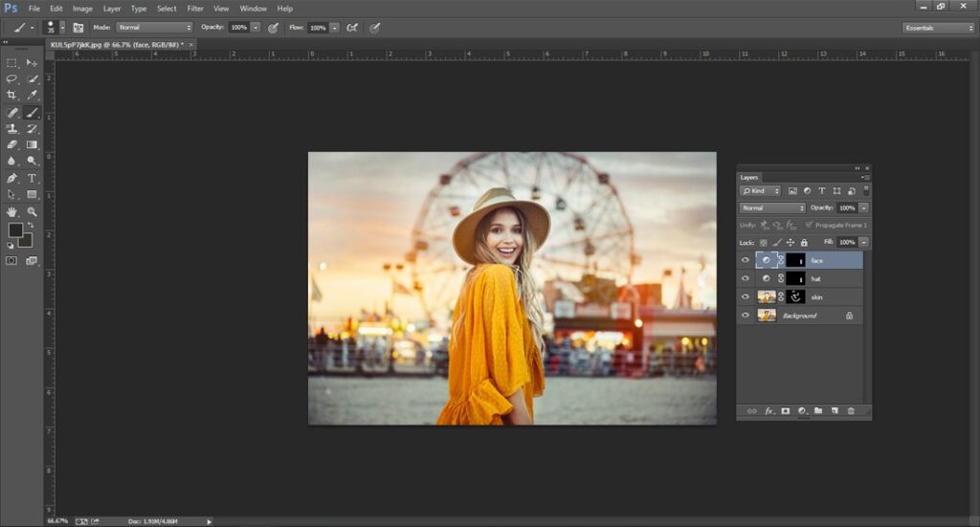Toggle pressure for size button
Image resolution: width=980 pixels, height=527 pixels.
pos(374,28)
